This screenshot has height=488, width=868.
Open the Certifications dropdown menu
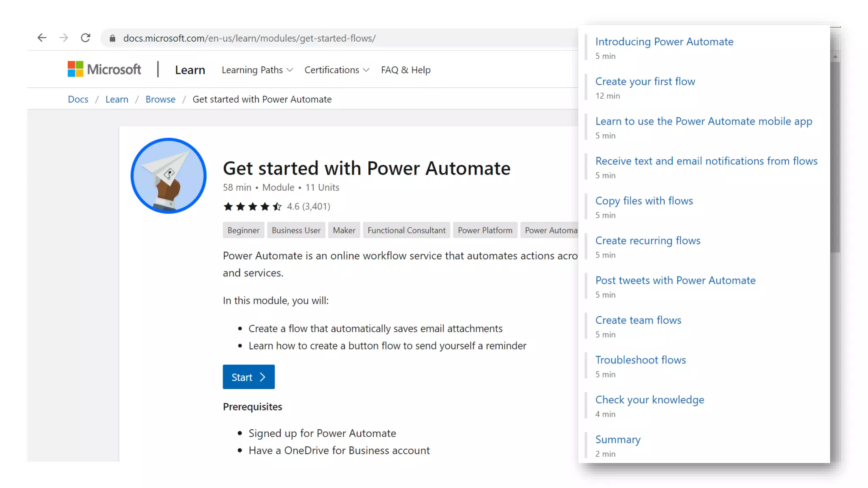pos(337,70)
